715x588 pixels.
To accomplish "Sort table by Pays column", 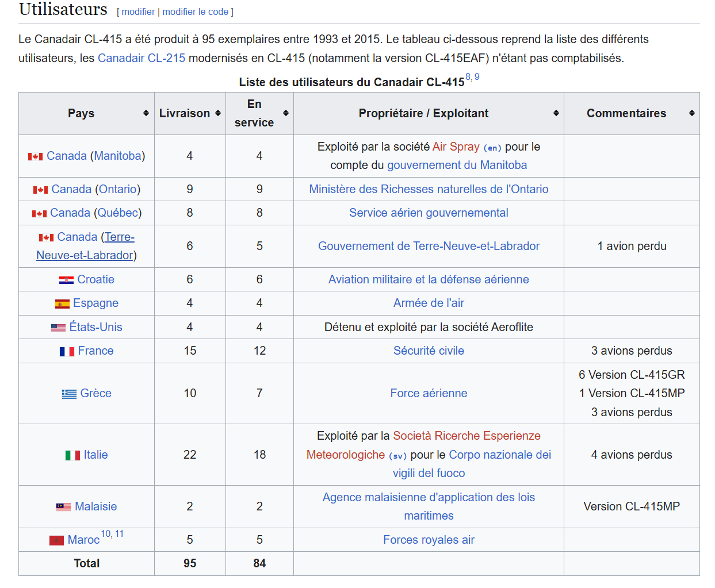I will tap(146, 113).
